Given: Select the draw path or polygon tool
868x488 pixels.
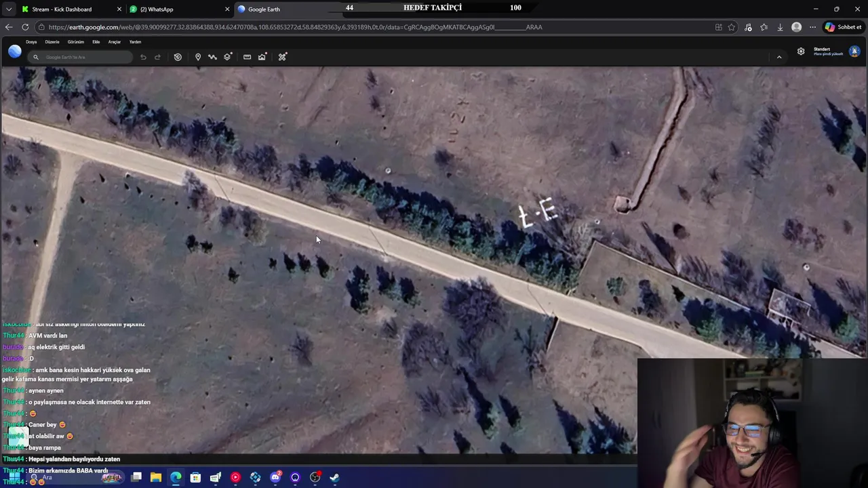Looking at the screenshot, I should [212, 57].
